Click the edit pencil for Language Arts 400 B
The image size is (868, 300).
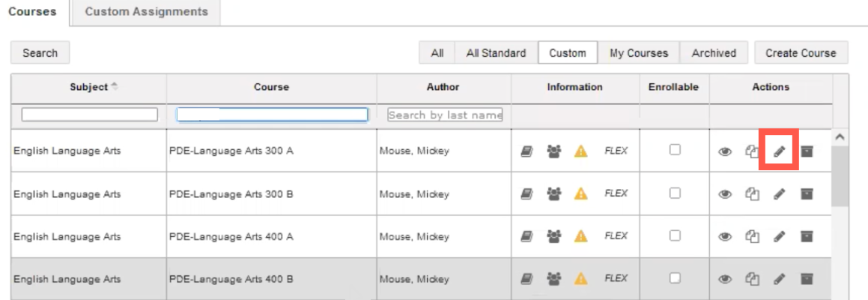click(779, 279)
